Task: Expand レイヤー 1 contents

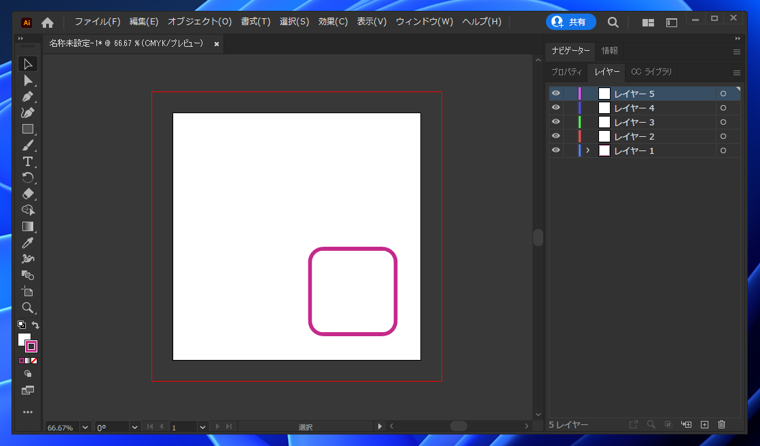Action: pos(587,151)
